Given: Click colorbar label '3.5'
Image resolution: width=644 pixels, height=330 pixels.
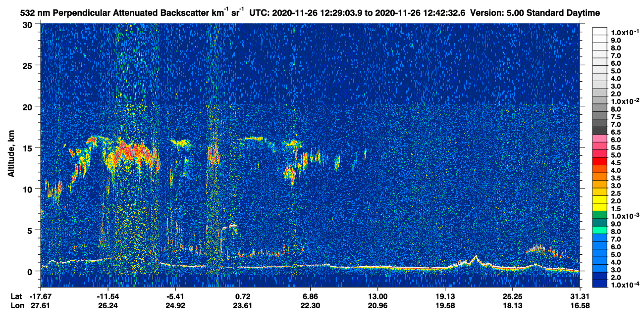Looking at the screenshot, I should click(616, 178).
